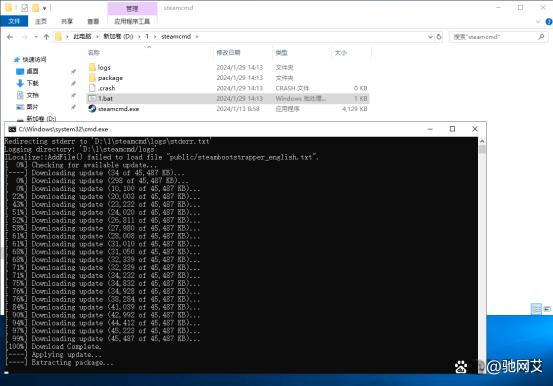The image size is (553, 386).
Task: Open the cmd.exe window system menu icon
Action: [12, 129]
